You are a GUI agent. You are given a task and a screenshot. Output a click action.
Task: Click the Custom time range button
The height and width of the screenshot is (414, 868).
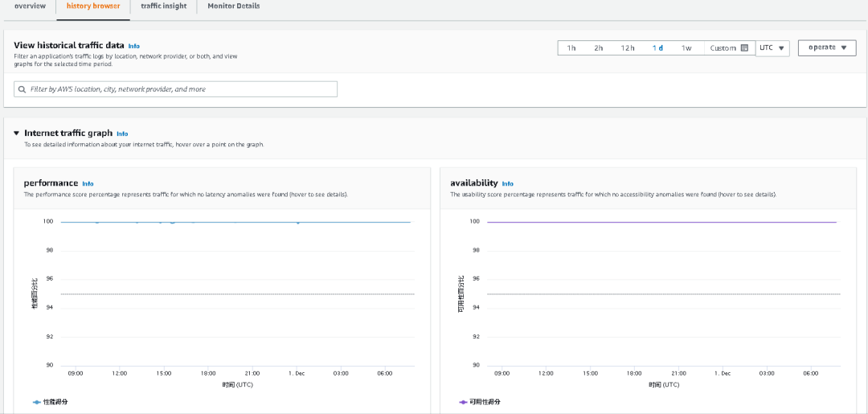(723, 48)
